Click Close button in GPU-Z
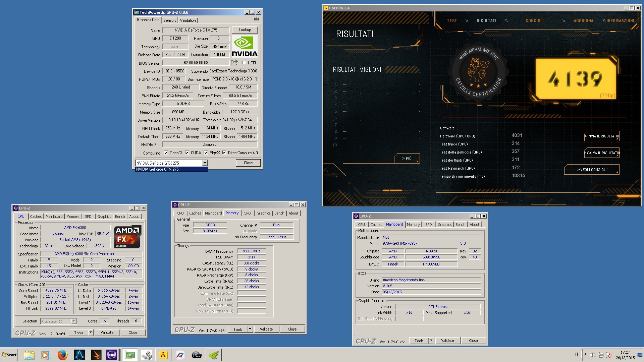 click(x=248, y=163)
